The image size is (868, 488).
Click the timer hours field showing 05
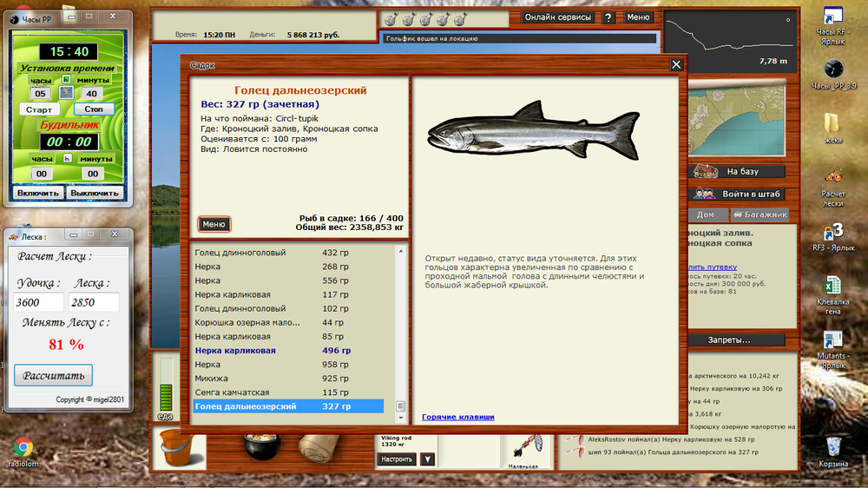(40, 94)
